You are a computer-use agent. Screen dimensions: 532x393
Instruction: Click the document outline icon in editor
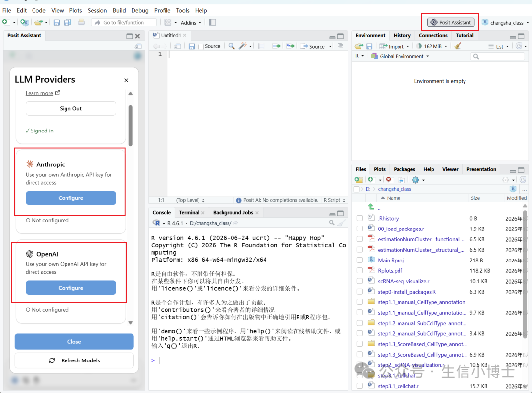tap(341, 46)
